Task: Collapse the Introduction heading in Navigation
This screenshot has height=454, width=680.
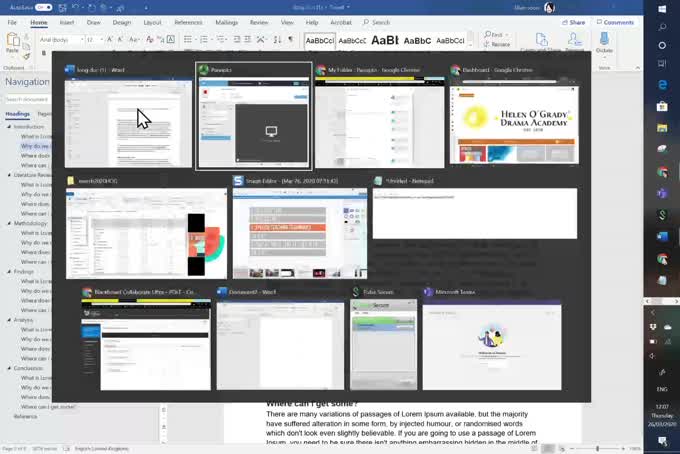Action: tap(9, 127)
